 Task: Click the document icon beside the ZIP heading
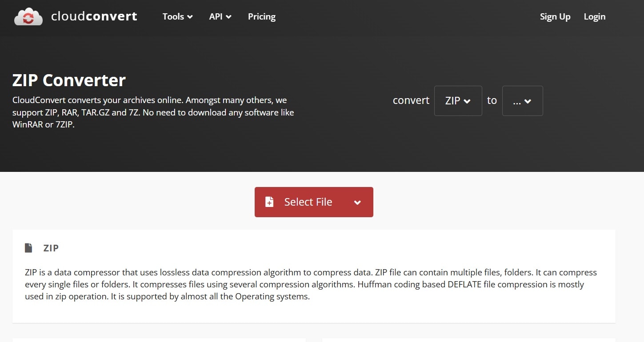(x=29, y=248)
